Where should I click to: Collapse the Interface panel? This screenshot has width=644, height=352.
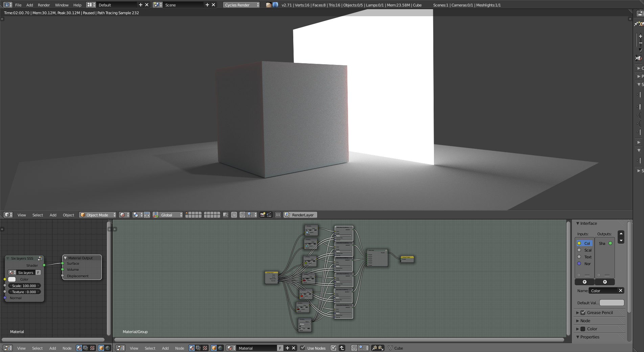578,223
